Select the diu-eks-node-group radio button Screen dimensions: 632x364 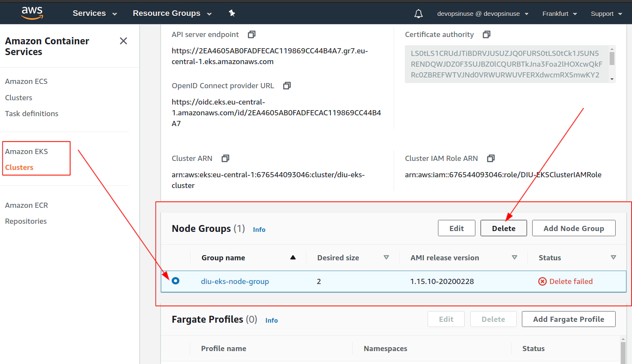pos(176,281)
